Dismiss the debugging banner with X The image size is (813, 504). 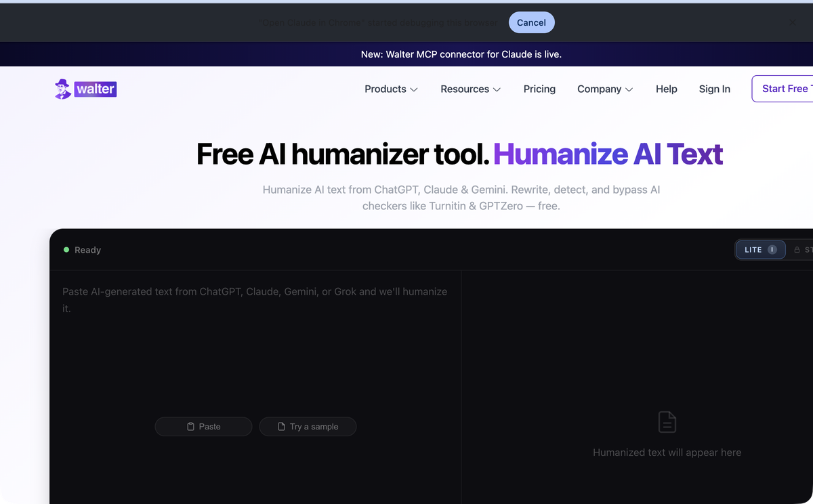[x=793, y=22]
